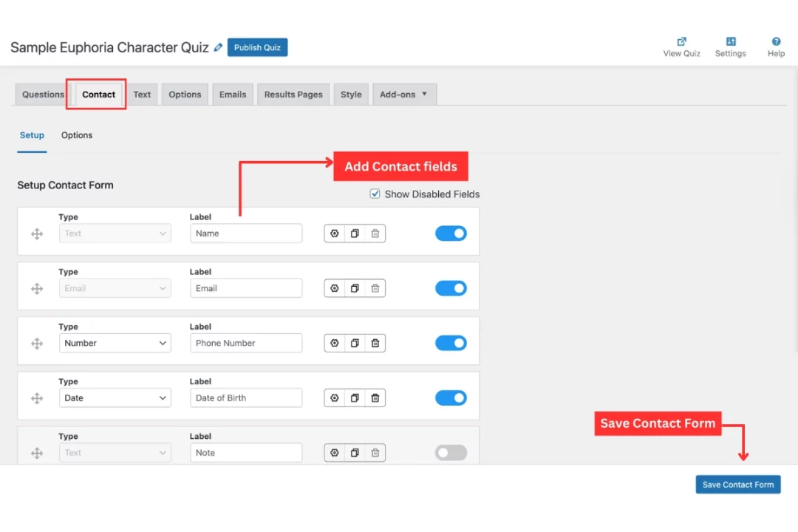Open Type dropdown showing Date
Screen dimensions: 798x532
point(115,398)
